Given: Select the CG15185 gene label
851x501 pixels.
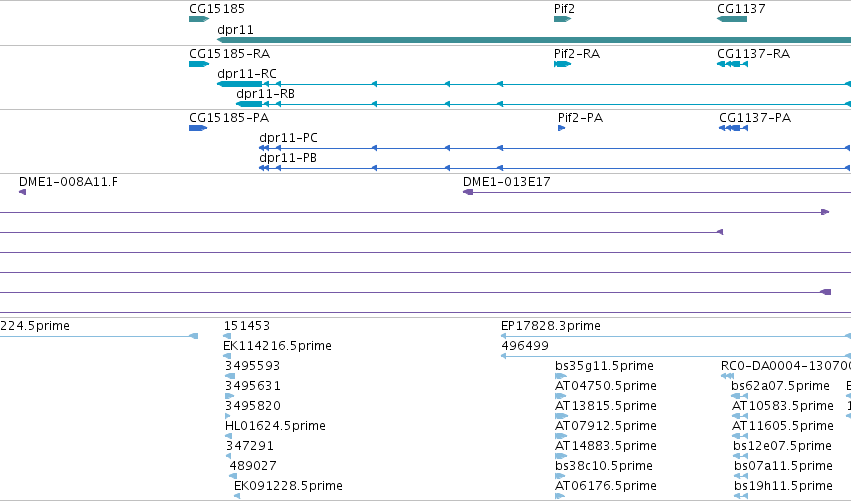Looking at the screenshot, I should coord(217,9).
